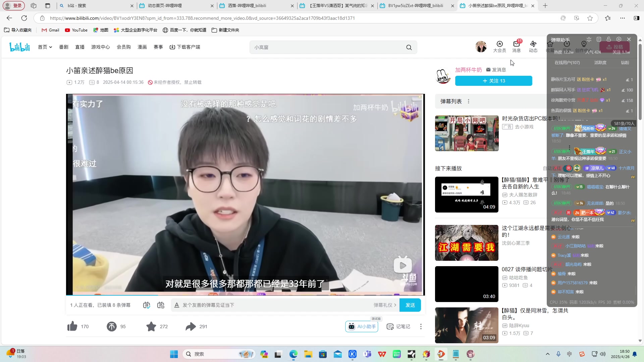Open 漫画 in navigation bar
Screen dimensions: 644x362
(142, 47)
